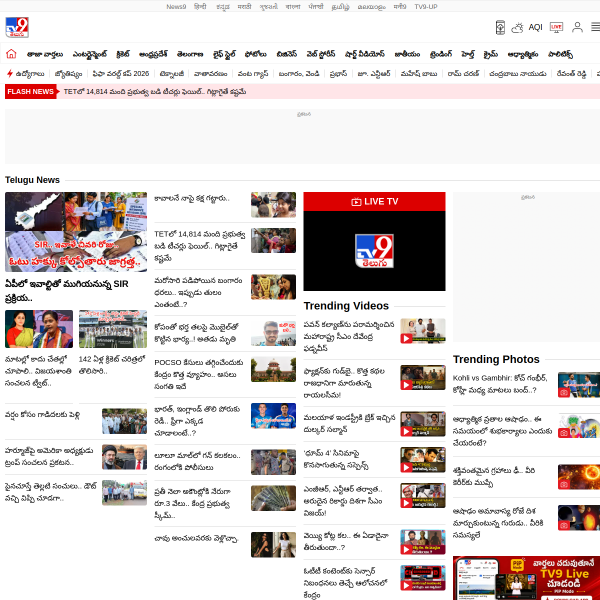Screen dimensions: 600x600
Task: Open the ఎంటర్టైన్మెంట్ (Entertainment) nav item
Action: pos(90,54)
